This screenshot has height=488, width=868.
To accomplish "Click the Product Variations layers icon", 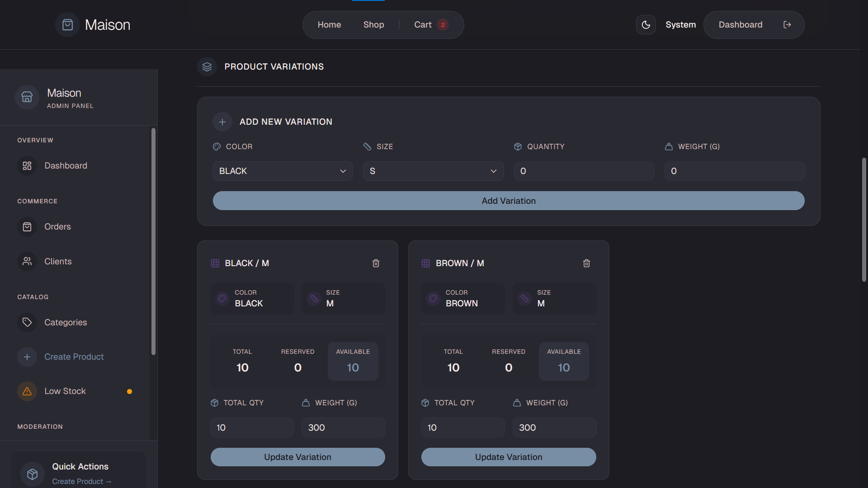I will pos(207,67).
